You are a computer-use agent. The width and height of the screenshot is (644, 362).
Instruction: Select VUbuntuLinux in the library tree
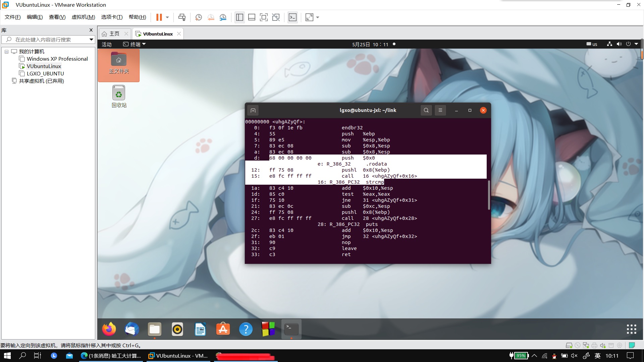click(44, 66)
